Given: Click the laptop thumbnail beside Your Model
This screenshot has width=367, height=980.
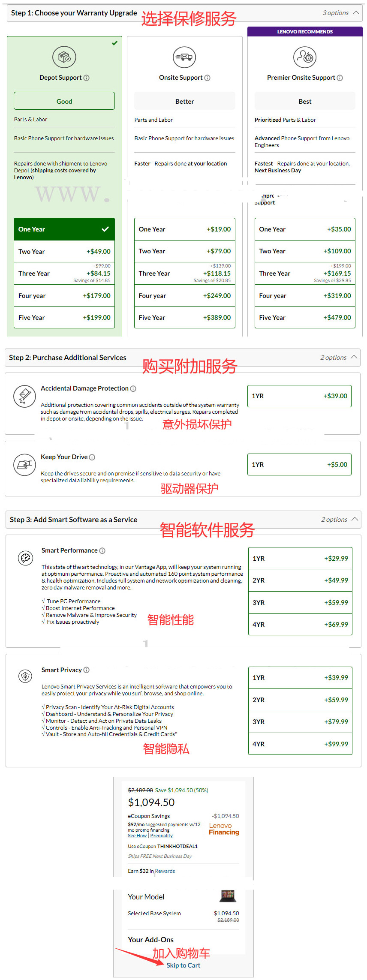Looking at the screenshot, I should pos(228,896).
